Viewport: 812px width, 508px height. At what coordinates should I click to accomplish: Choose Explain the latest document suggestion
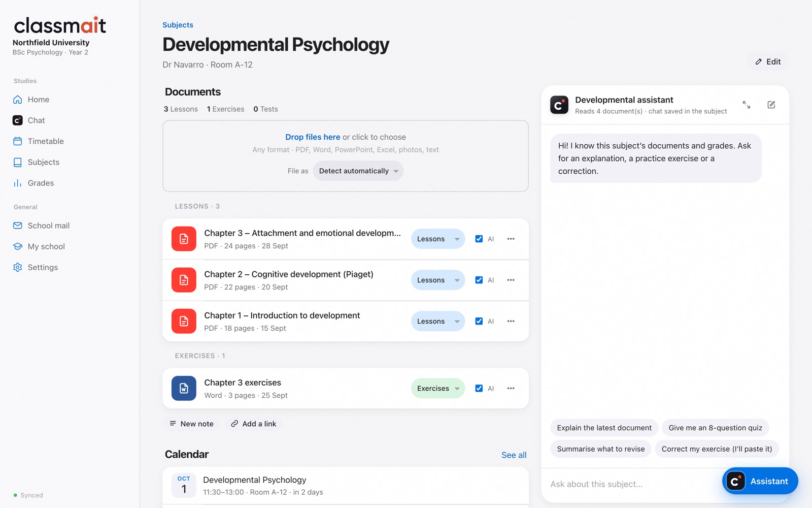pos(604,428)
